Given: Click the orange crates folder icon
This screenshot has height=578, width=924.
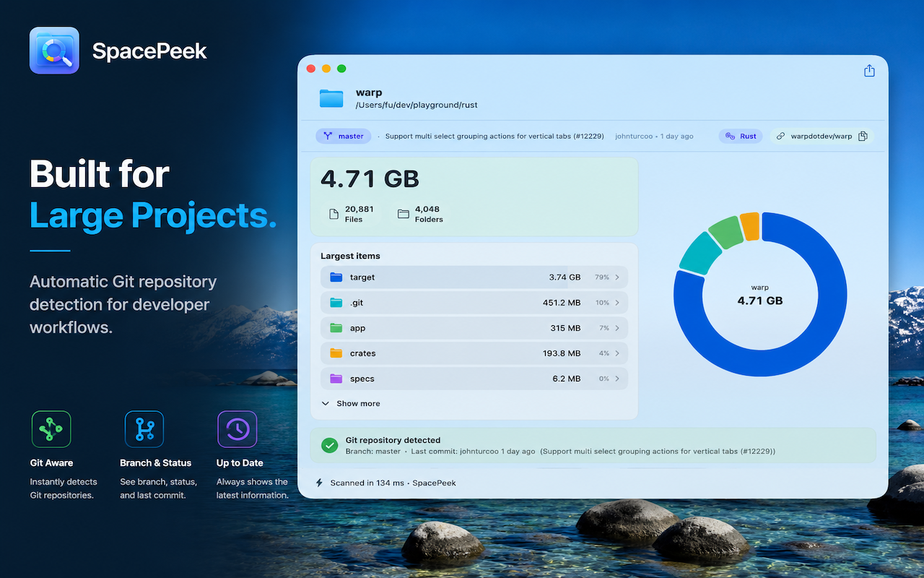Looking at the screenshot, I should tap(336, 353).
